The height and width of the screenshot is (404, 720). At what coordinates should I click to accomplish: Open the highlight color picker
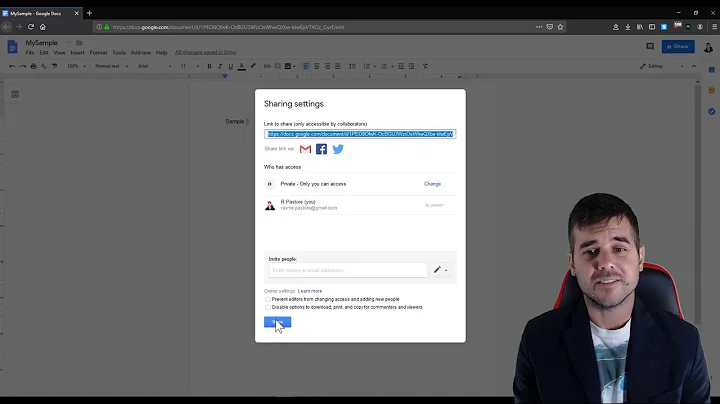coord(253,66)
